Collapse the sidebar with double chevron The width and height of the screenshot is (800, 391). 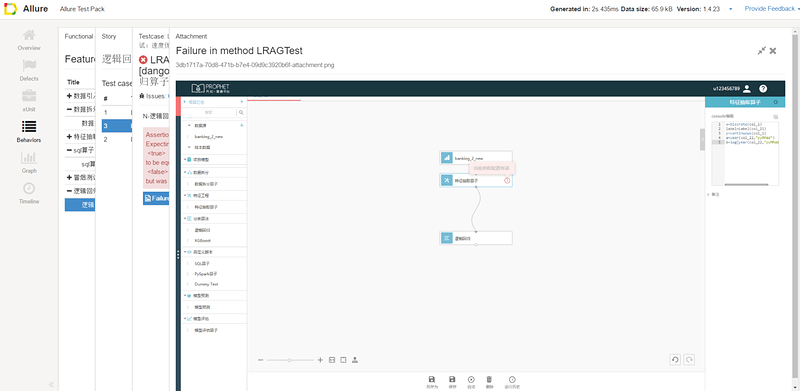[x=51, y=384]
